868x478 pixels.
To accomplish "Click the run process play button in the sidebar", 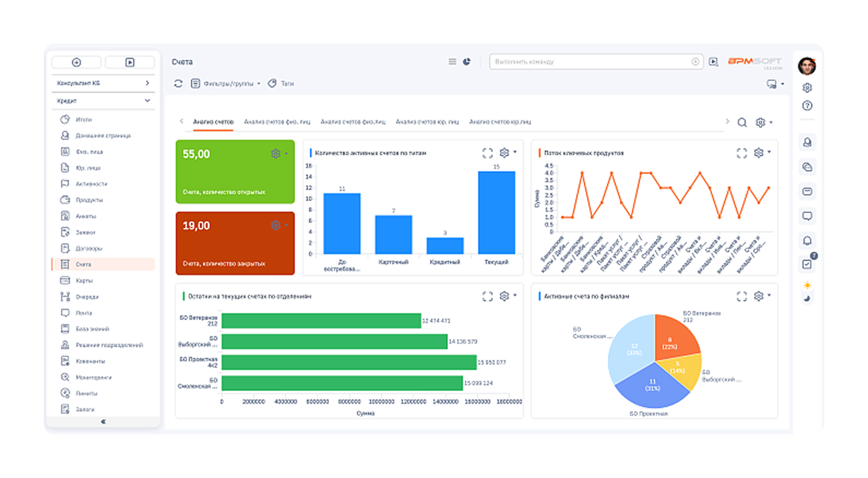I will 130,62.
